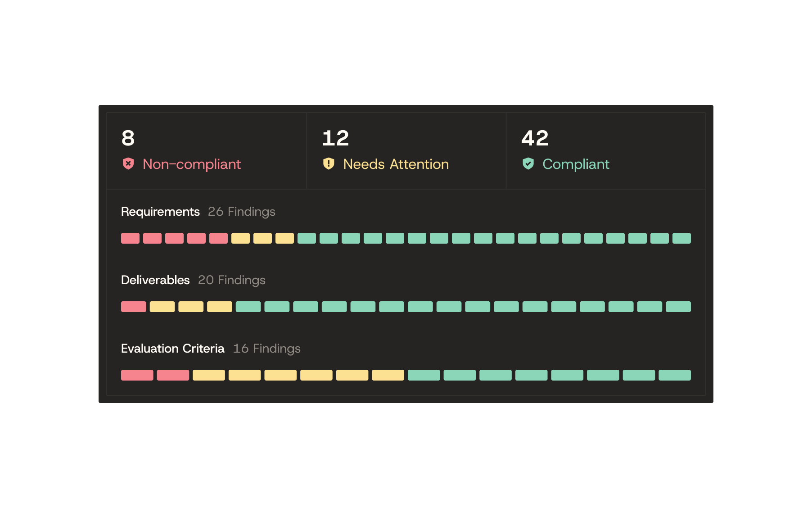Click the first red Evaluation Criteria block
The height and width of the screenshot is (508, 812).
(137, 375)
